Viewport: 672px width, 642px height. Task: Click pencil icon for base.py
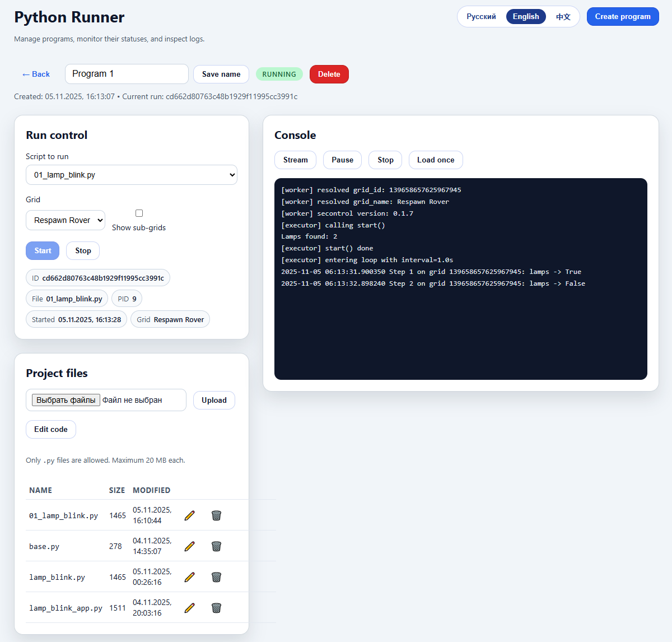pos(190,546)
